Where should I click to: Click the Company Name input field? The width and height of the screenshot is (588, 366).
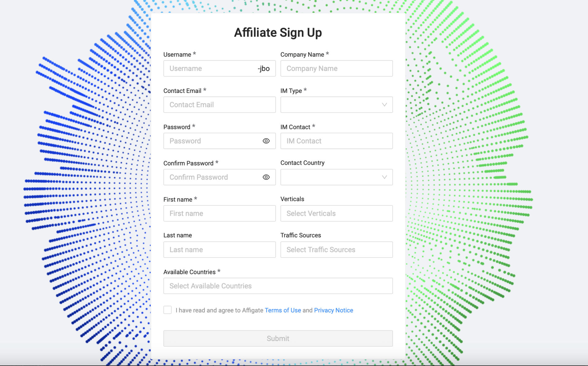click(x=335, y=68)
